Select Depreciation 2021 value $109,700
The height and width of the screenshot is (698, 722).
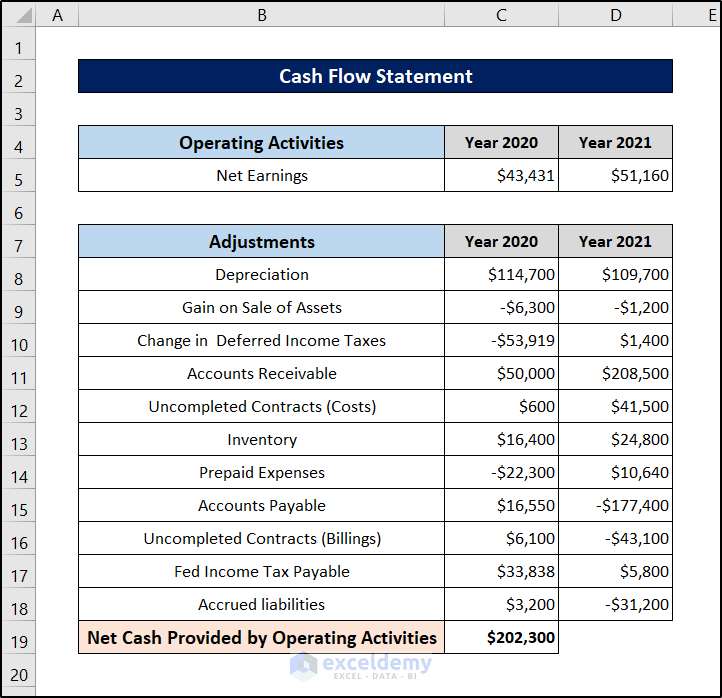click(x=616, y=274)
